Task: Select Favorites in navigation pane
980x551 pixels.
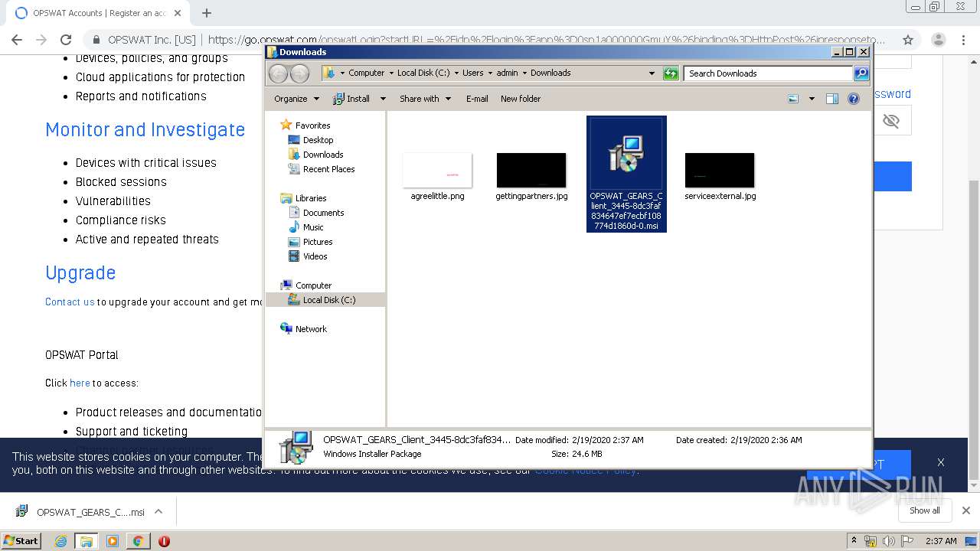Action: coord(306,126)
